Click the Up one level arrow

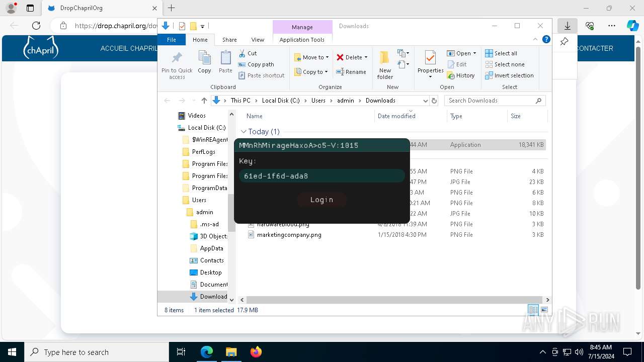[204, 101]
